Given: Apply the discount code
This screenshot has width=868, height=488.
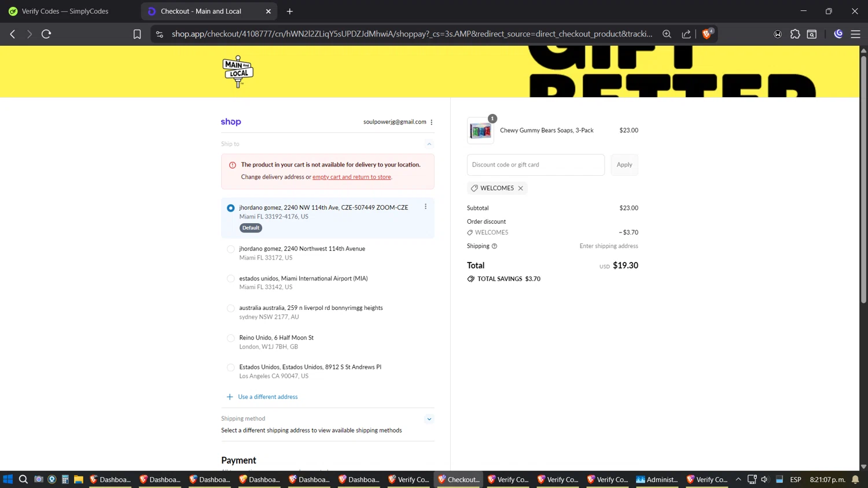Looking at the screenshot, I should click(x=624, y=165).
